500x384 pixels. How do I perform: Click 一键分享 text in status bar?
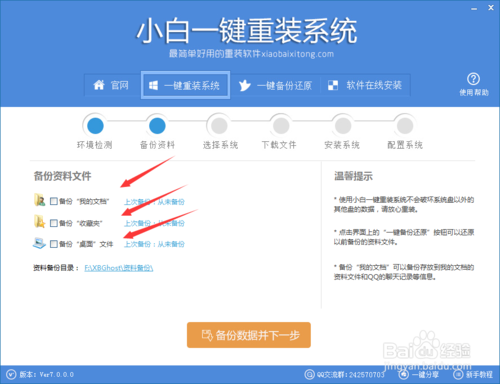click(425, 375)
